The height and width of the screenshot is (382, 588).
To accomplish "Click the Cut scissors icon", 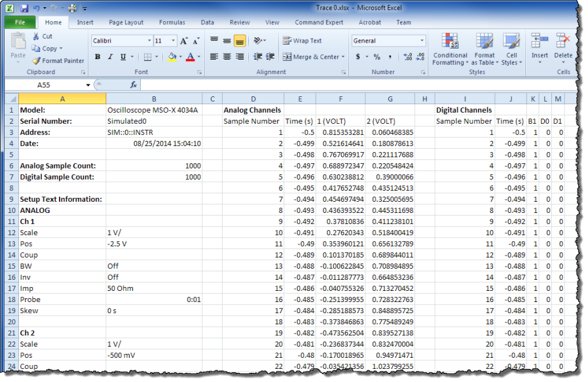I will (x=37, y=37).
